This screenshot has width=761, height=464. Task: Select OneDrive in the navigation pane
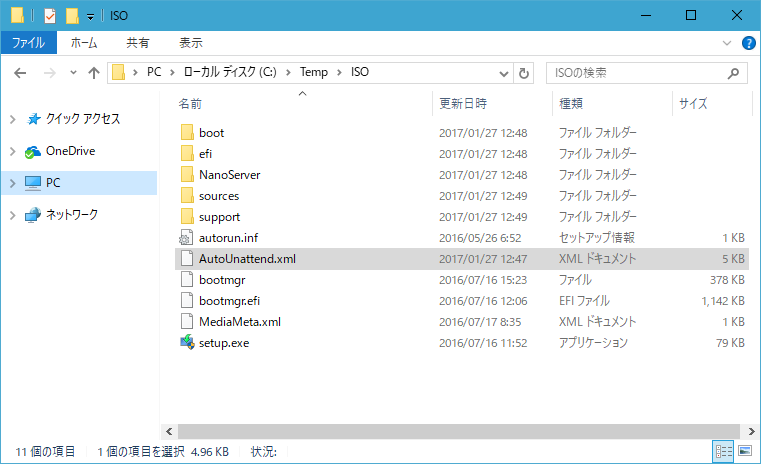pyautogui.click(x=70, y=151)
